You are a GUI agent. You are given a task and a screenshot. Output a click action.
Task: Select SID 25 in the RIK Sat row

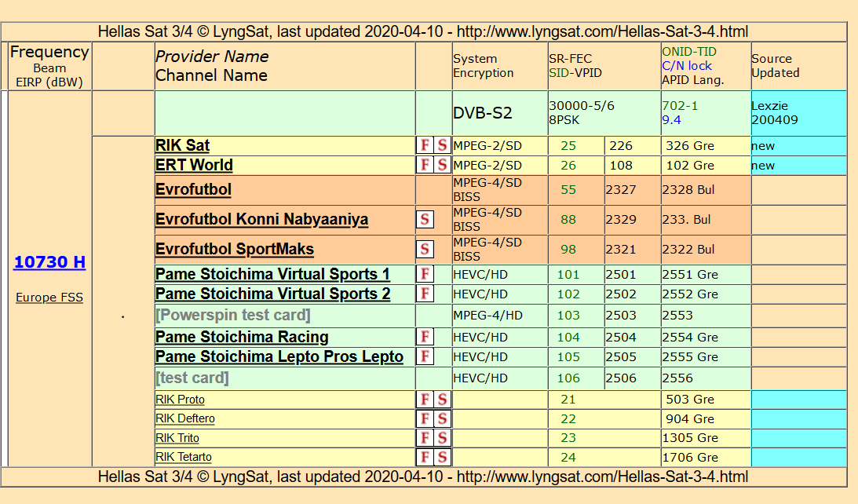click(x=568, y=146)
